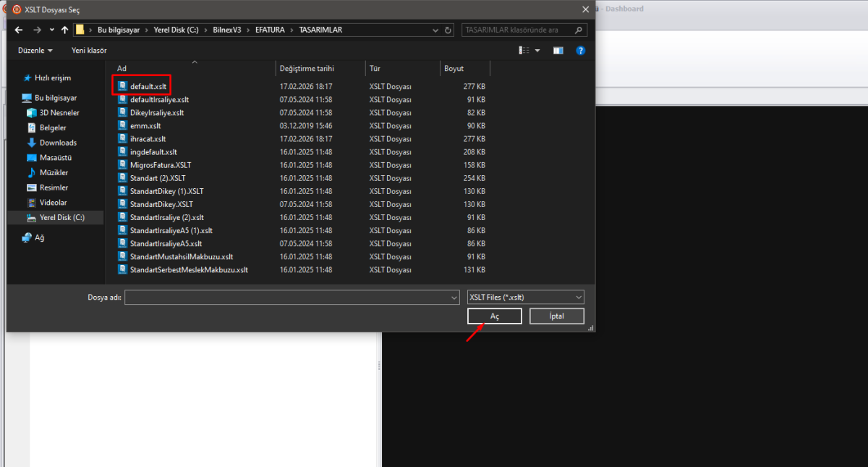The height and width of the screenshot is (467, 868).
Task: Refresh the TASARIMLAR folder listing
Action: (x=448, y=30)
